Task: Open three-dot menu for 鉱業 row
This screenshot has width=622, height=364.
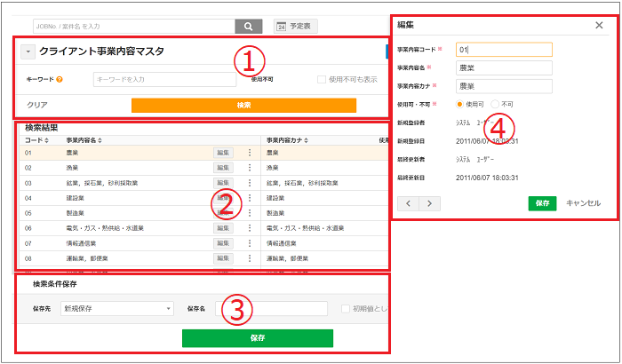Action: pyautogui.click(x=250, y=182)
